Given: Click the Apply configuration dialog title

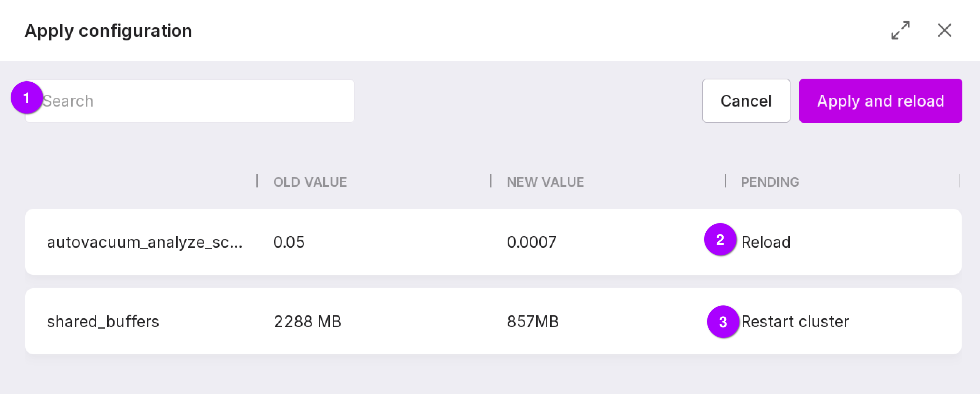Looking at the screenshot, I should [108, 31].
